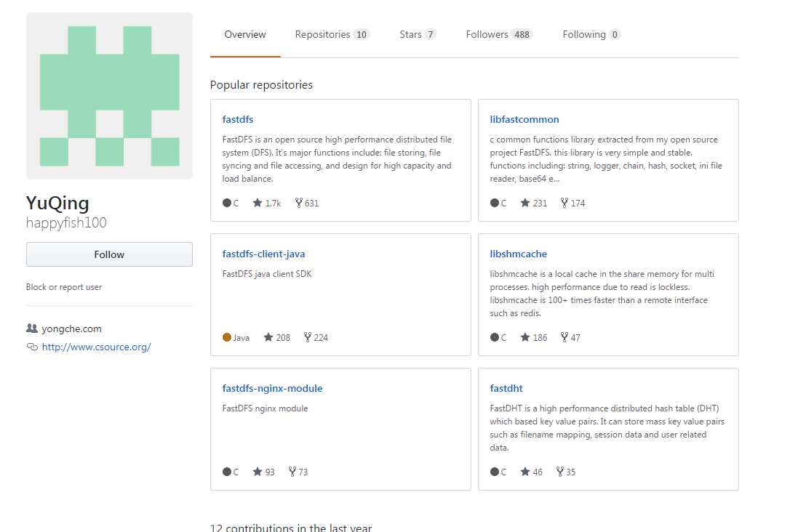Click the 231 star count on libfastcommon
Image resolution: width=798 pixels, height=532 pixels.
point(540,203)
